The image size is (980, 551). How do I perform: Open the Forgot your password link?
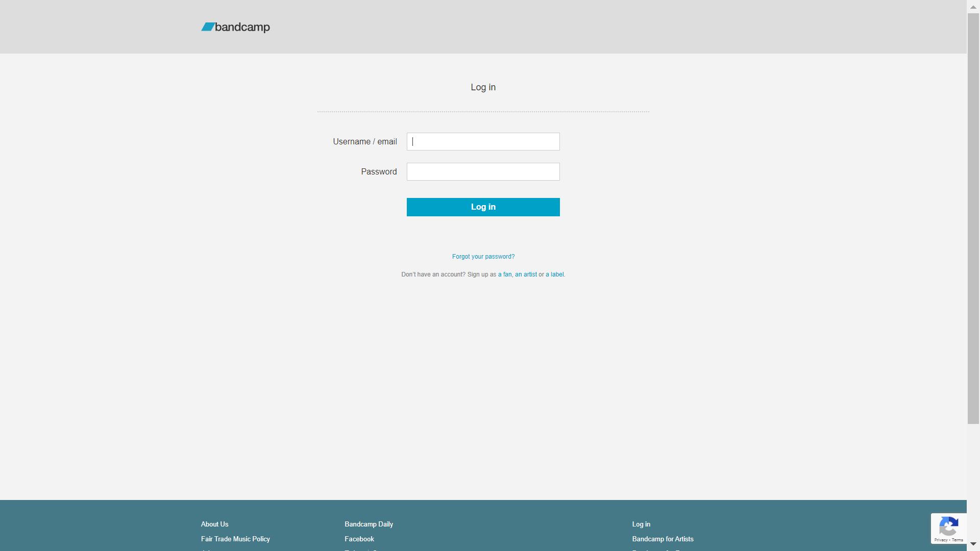pos(483,257)
